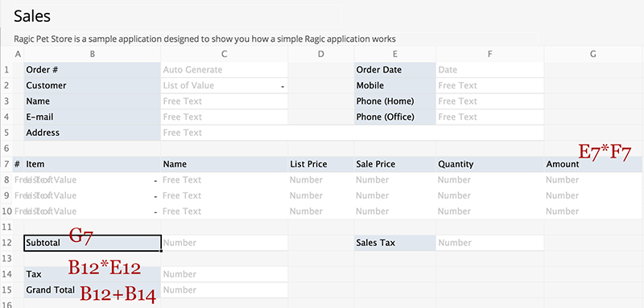
Task: Click the Quantity subtable header
Action: [x=489, y=164]
